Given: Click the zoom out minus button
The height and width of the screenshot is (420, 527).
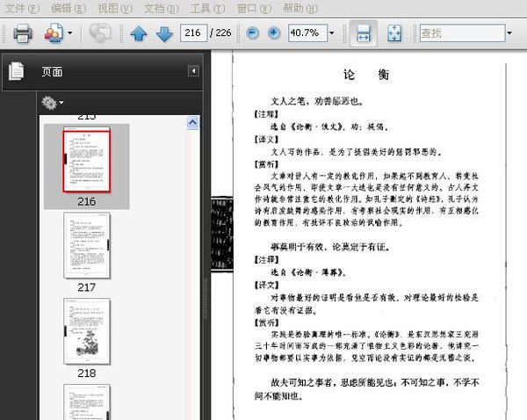Looking at the screenshot, I should [x=252, y=33].
